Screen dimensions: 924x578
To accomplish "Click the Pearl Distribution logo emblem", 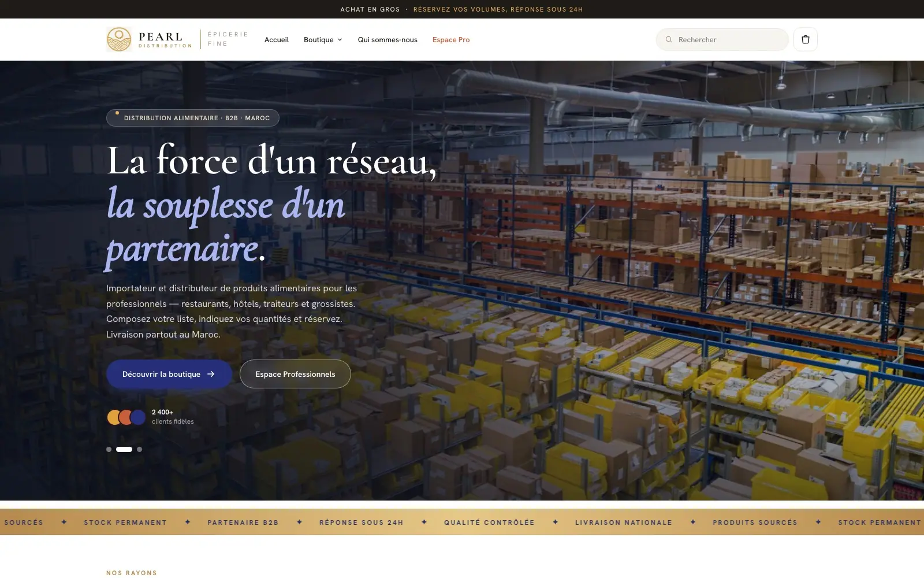I will point(119,39).
